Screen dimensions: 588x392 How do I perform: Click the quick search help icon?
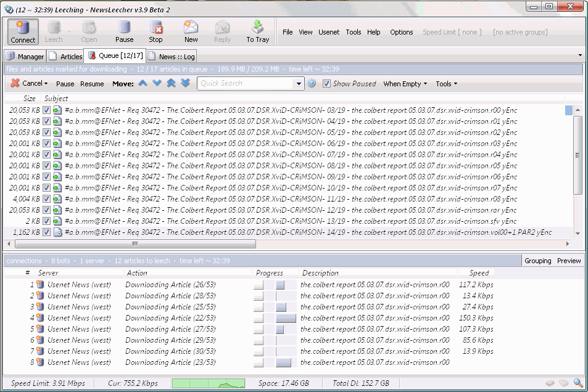[x=311, y=83]
